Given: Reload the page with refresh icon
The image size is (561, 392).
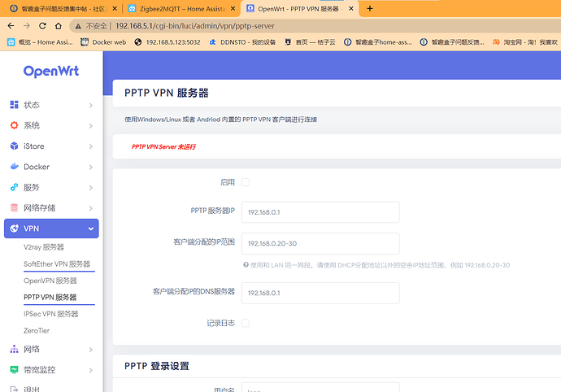Looking at the screenshot, I should 42,26.
